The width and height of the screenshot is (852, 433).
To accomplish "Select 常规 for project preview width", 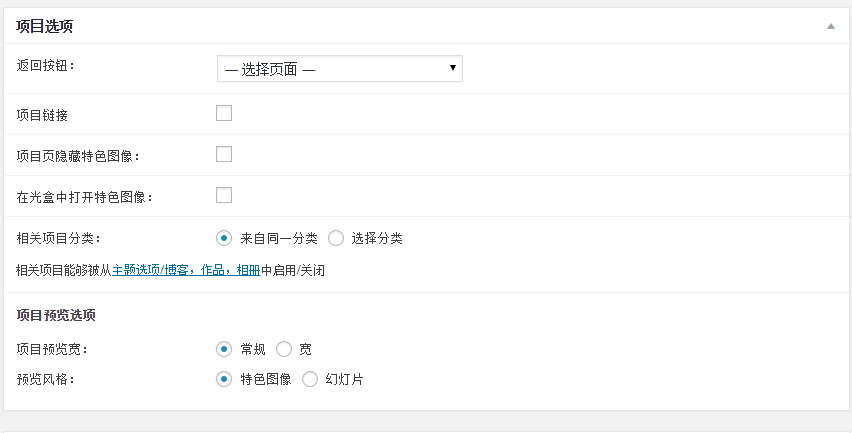I will pos(224,349).
